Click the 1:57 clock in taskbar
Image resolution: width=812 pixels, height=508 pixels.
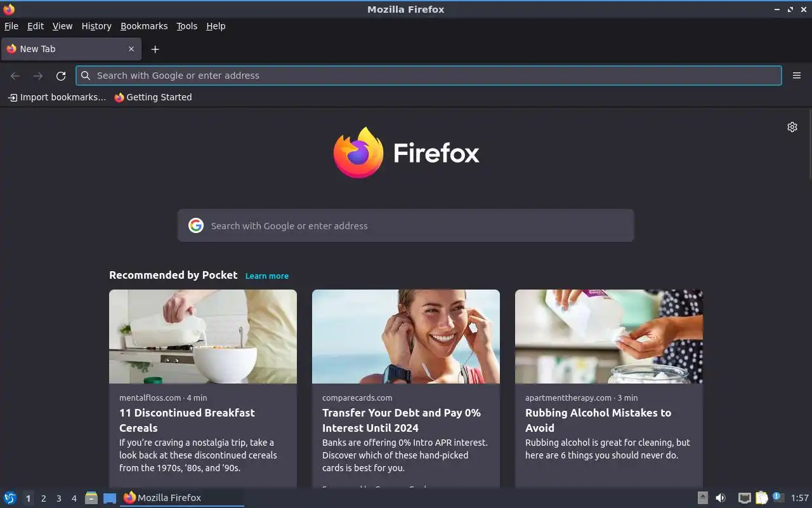[x=800, y=498]
